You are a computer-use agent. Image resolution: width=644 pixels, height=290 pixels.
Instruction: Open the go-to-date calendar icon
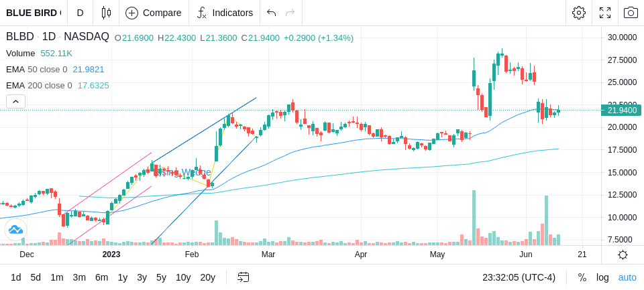coord(243,277)
